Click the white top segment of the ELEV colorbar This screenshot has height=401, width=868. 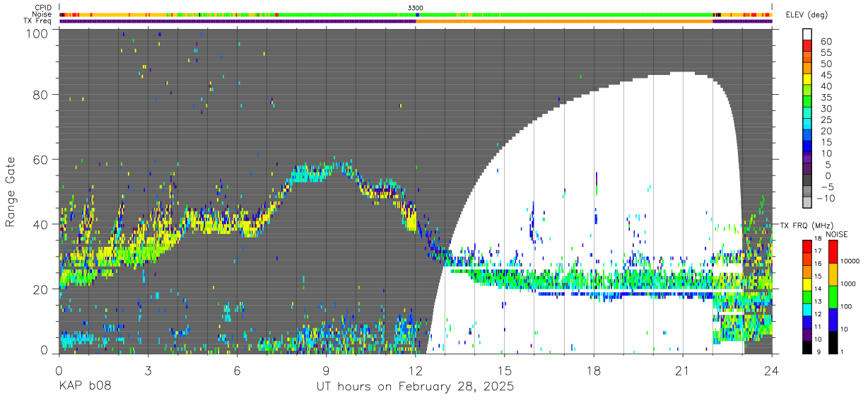[x=807, y=35]
